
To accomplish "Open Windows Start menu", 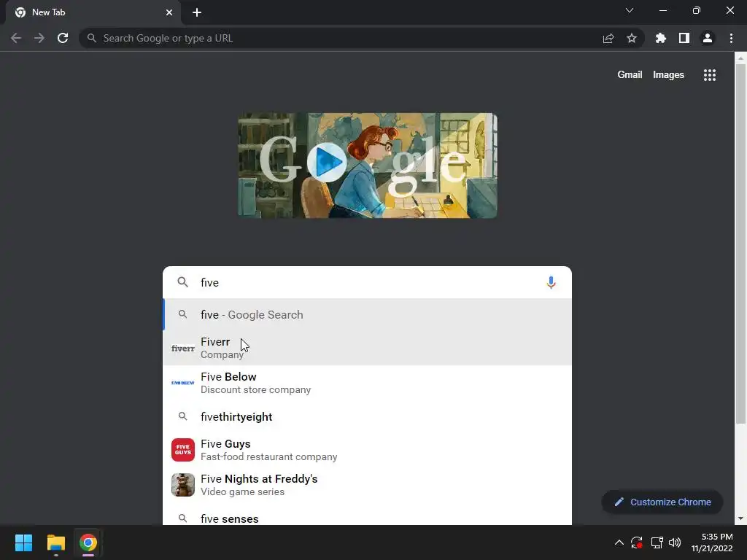I will [x=23, y=542].
